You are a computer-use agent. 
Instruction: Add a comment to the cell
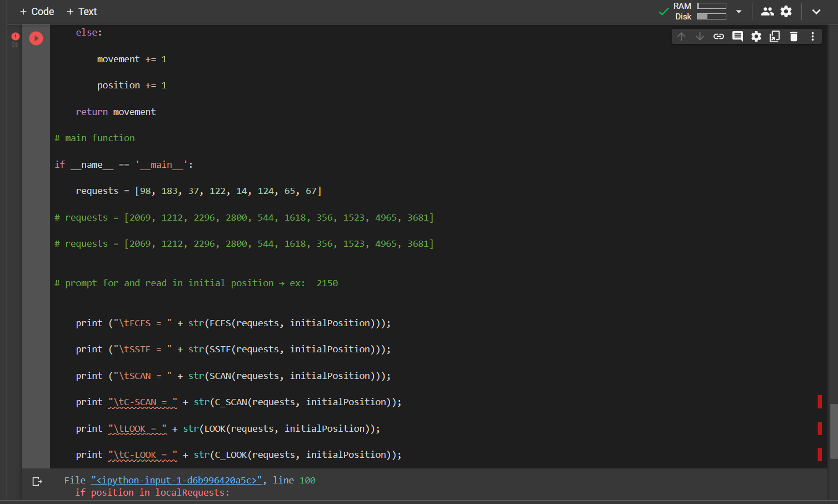point(737,36)
